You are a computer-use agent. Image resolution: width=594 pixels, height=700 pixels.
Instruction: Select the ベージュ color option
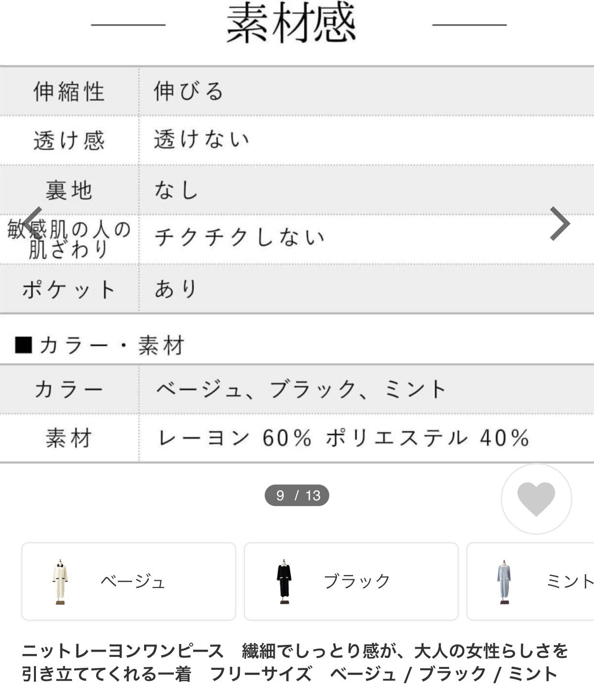pos(133,581)
